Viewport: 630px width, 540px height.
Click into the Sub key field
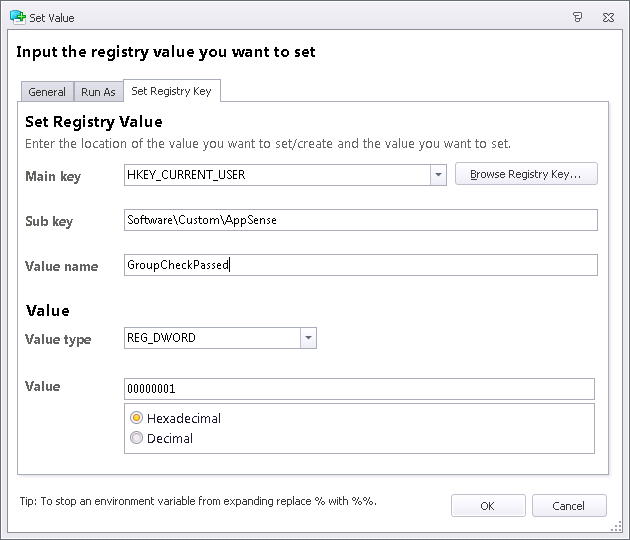360,220
